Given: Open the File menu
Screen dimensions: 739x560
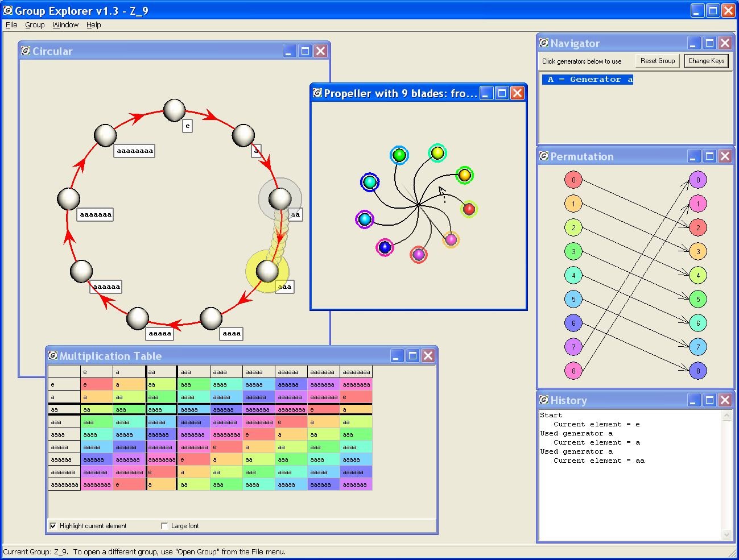Looking at the screenshot, I should pyautogui.click(x=11, y=24).
